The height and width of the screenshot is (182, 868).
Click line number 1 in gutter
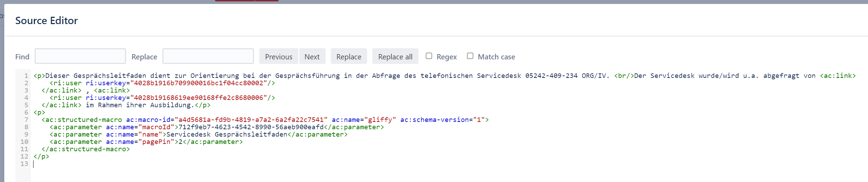coord(26,76)
